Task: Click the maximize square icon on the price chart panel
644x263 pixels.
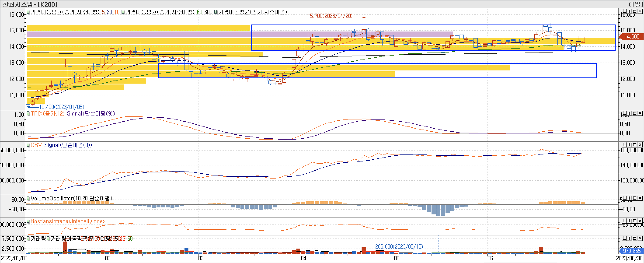Action: (635, 11)
